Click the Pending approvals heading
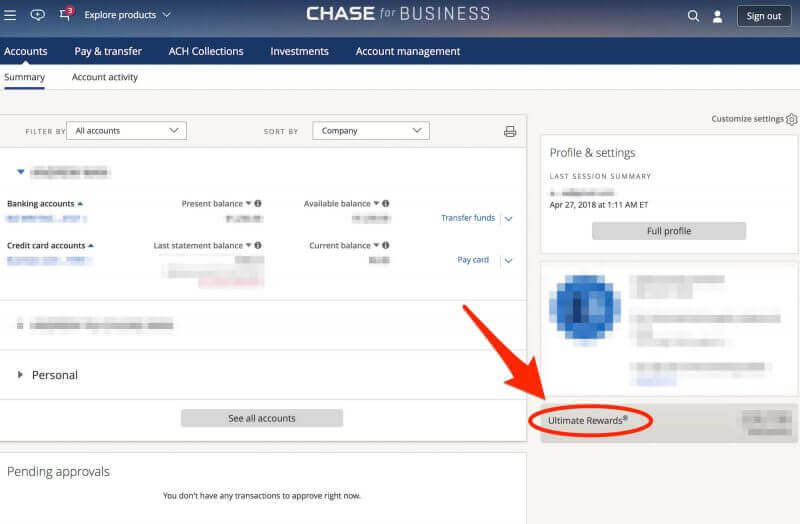 (58, 471)
